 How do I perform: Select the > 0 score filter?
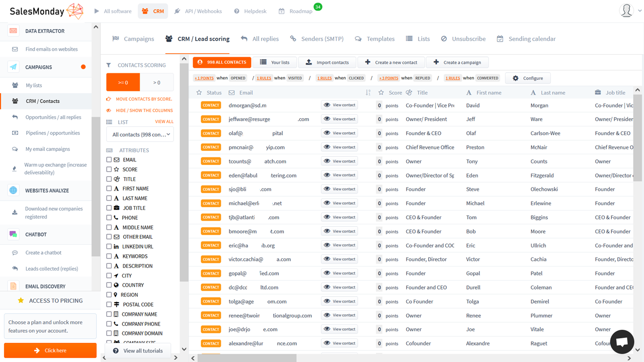[156, 82]
